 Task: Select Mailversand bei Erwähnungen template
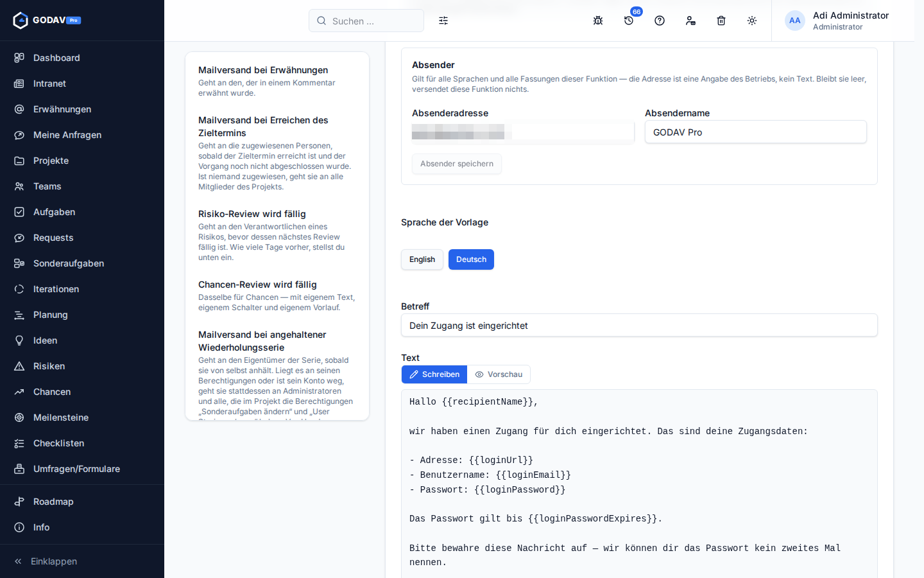(x=277, y=81)
